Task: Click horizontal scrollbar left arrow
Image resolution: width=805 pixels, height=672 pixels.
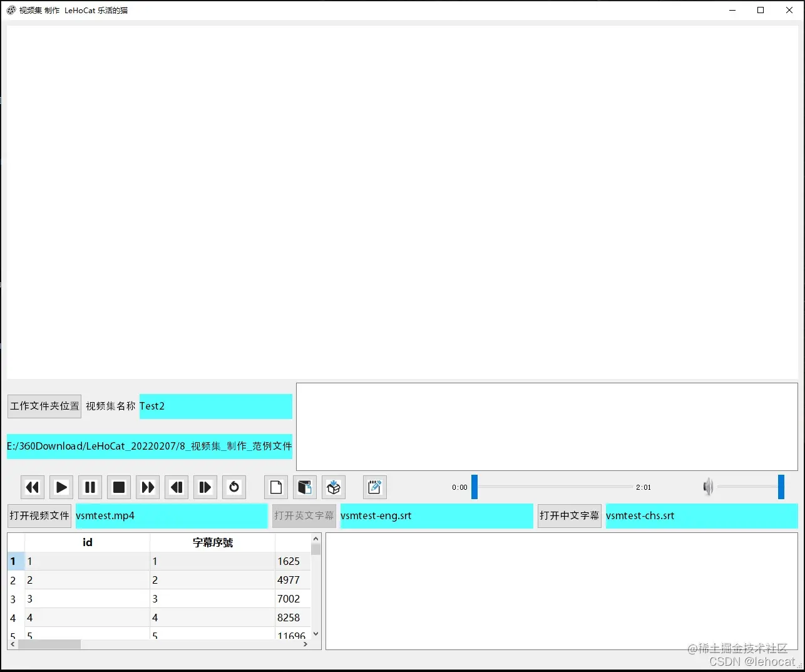Action: [x=13, y=644]
